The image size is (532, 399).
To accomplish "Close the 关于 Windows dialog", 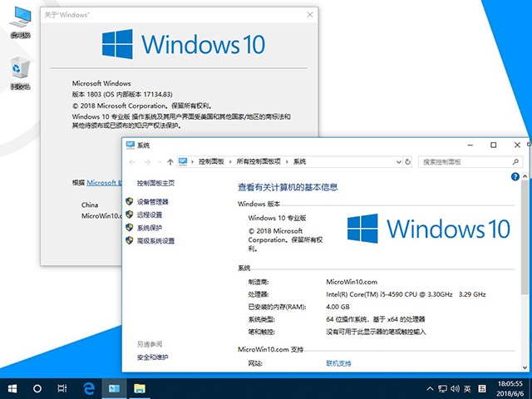I will coord(310,15).
